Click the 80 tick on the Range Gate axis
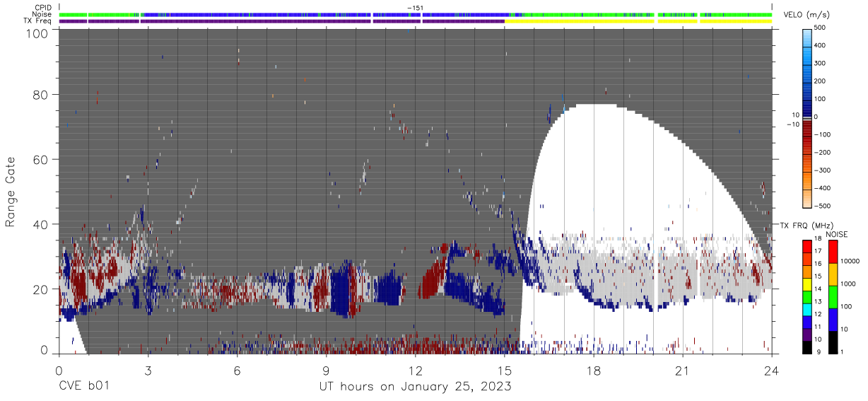This screenshot has height=401, width=868. pyautogui.click(x=39, y=94)
